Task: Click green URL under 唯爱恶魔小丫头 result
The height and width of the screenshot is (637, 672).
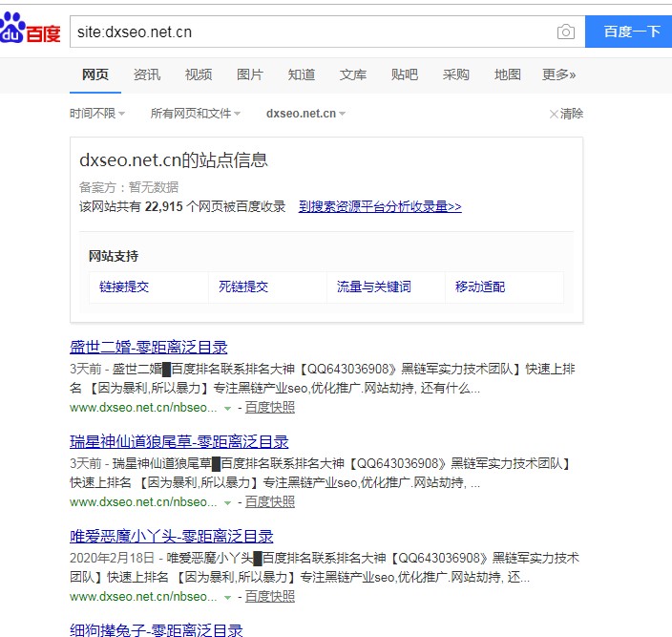Action: coord(143,597)
